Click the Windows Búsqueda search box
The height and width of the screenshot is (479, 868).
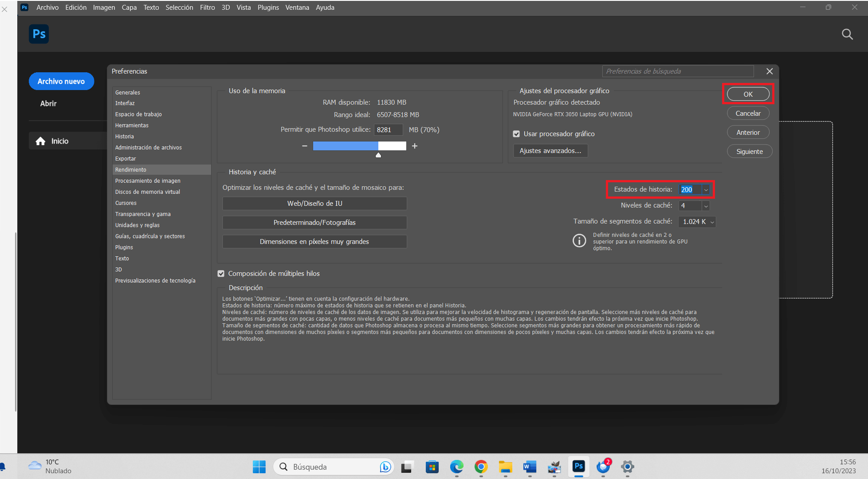click(x=334, y=467)
